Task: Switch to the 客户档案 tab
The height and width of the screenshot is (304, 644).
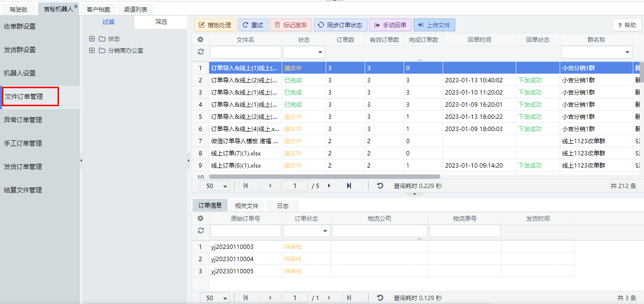Action: pyautogui.click(x=98, y=9)
